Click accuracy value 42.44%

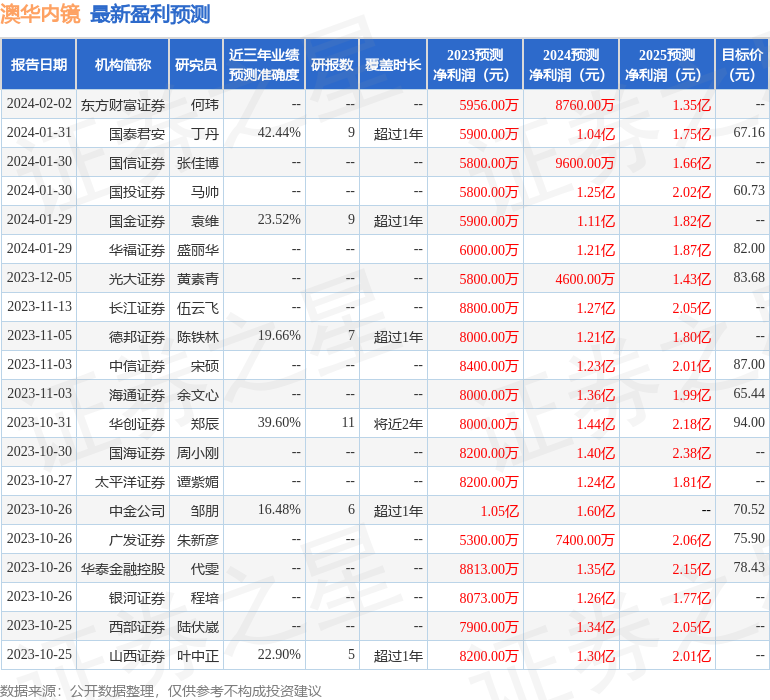pos(279,133)
